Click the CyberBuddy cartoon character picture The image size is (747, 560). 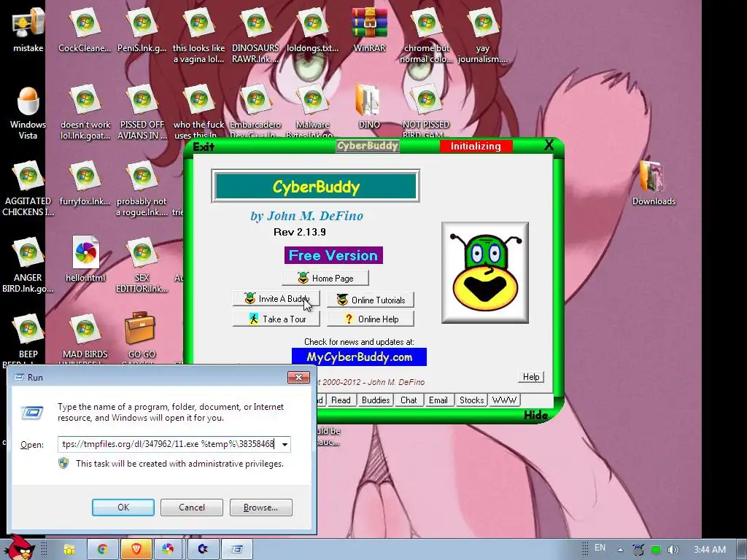485,273
